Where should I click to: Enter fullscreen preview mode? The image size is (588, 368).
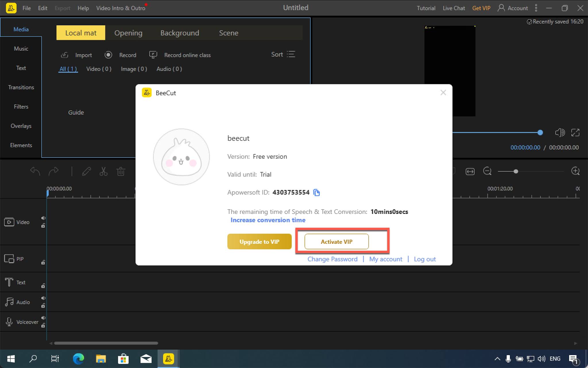pyautogui.click(x=575, y=133)
